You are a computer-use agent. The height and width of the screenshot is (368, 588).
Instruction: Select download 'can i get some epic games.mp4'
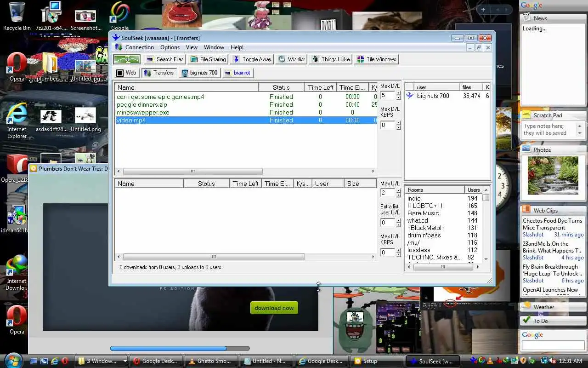point(246,97)
